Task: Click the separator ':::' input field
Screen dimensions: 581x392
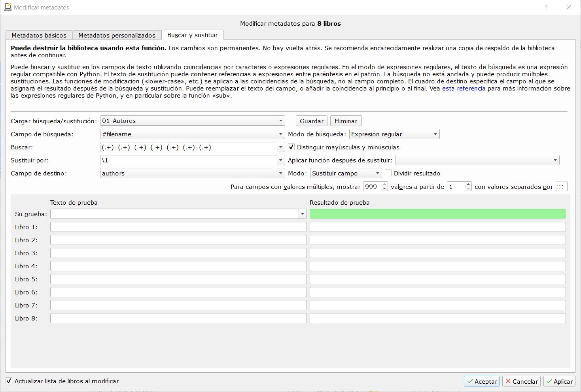Action: click(x=561, y=187)
